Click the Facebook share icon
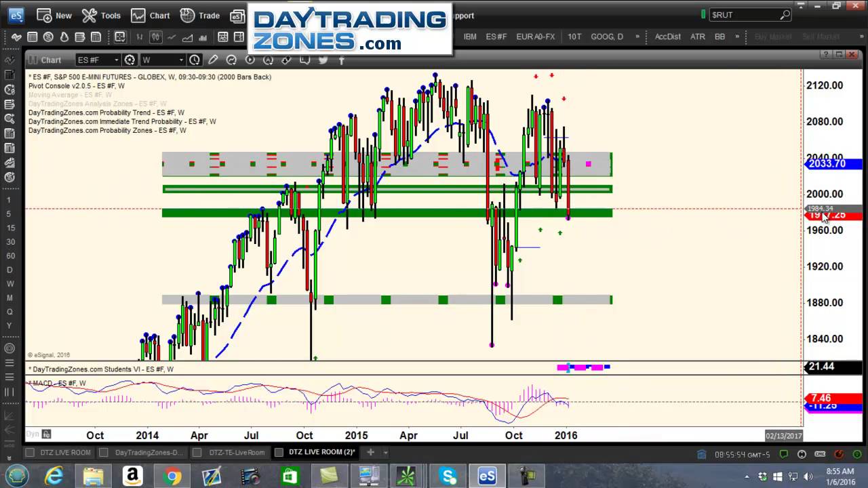 pos(341,60)
